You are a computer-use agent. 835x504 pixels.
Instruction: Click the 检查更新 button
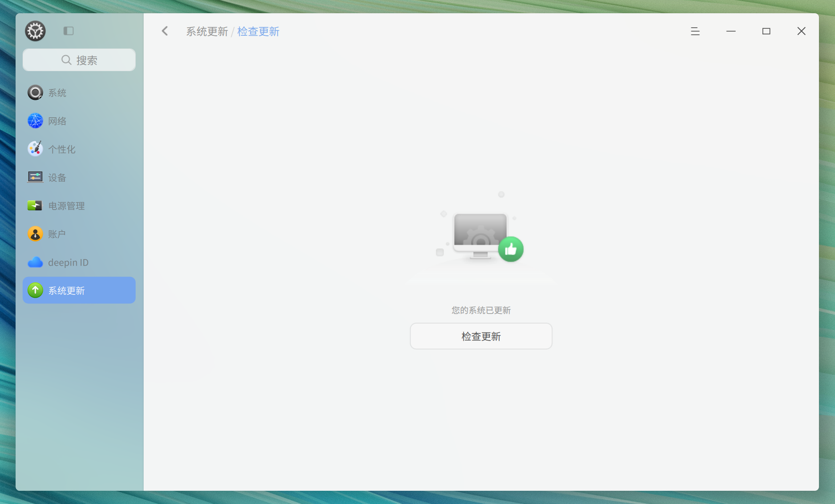coord(481,336)
